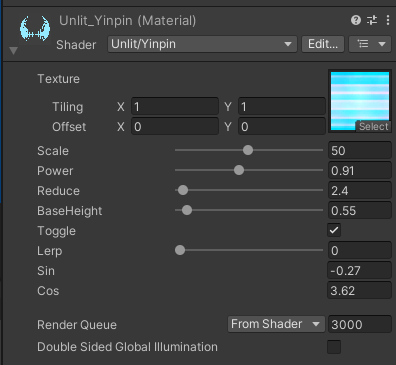Click the Unlit_Yinpin material preview icon

[35, 29]
